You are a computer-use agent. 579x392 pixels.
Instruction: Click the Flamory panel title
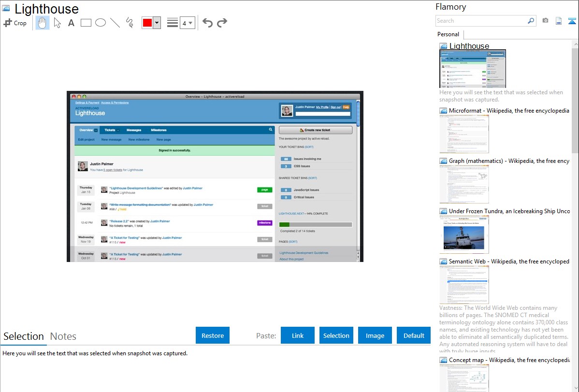click(450, 7)
